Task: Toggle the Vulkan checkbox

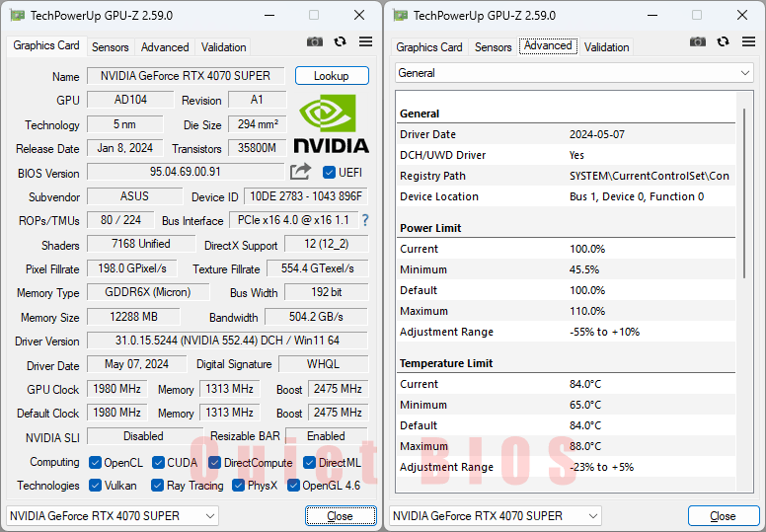Action: click(96, 485)
